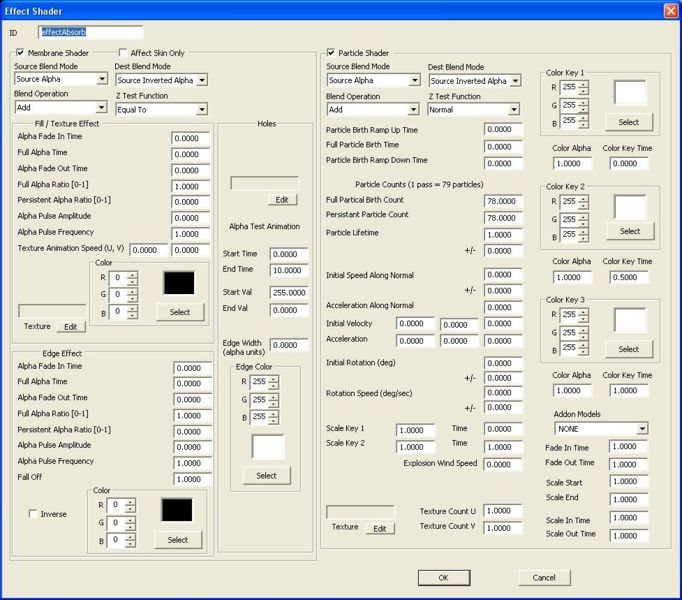Click the Cancel button
682x600 pixels.
544,578
